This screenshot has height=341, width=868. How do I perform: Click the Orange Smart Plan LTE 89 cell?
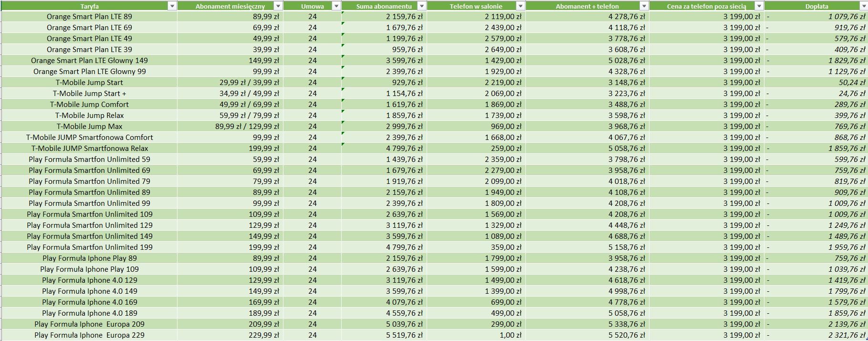point(89,16)
